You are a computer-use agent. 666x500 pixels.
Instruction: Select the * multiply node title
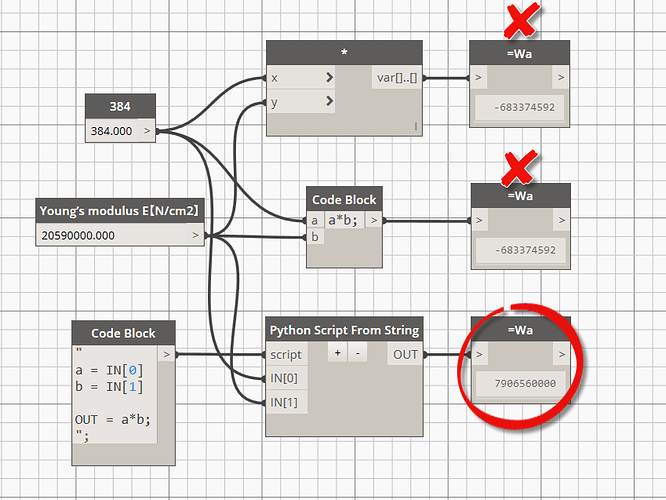(344, 53)
